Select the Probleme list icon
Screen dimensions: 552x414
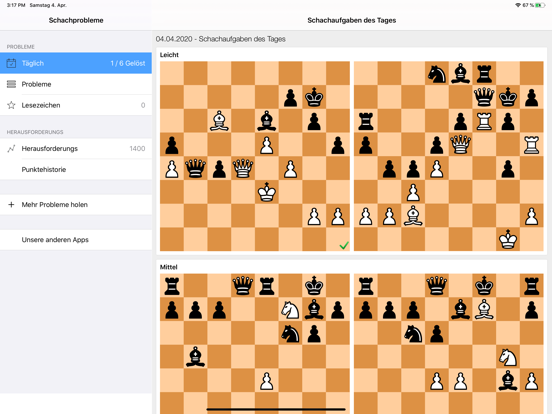tap(11, 84)
